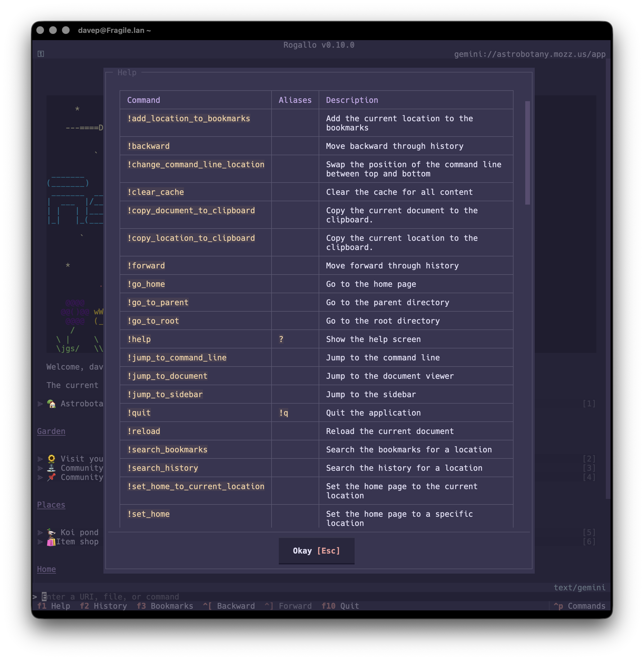Click the pushpin icon beside second Community
The width and height of the screenshot is (644, 660).
pos(51,477)
